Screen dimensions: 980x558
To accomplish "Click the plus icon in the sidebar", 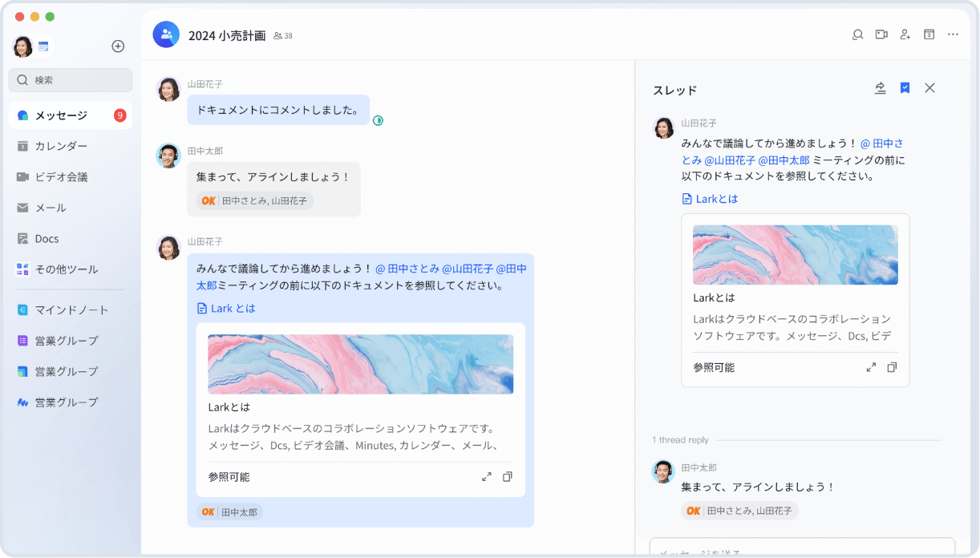I will [x=118, y=46].
